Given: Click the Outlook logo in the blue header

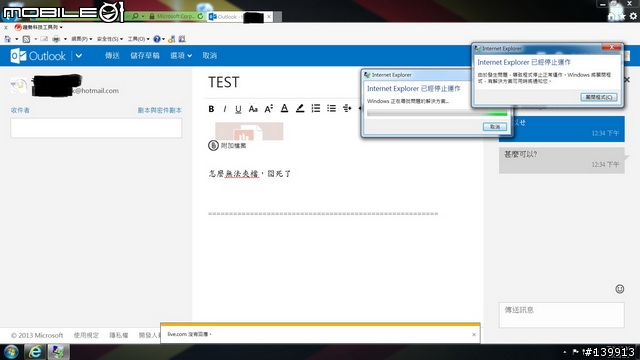Looking at the screenshot, I should pyautogui.click(x=38, y=56).
